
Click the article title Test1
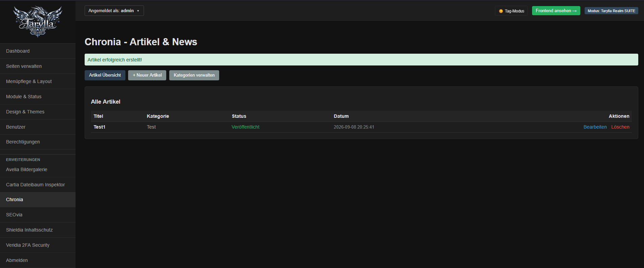tap(99, 127)
